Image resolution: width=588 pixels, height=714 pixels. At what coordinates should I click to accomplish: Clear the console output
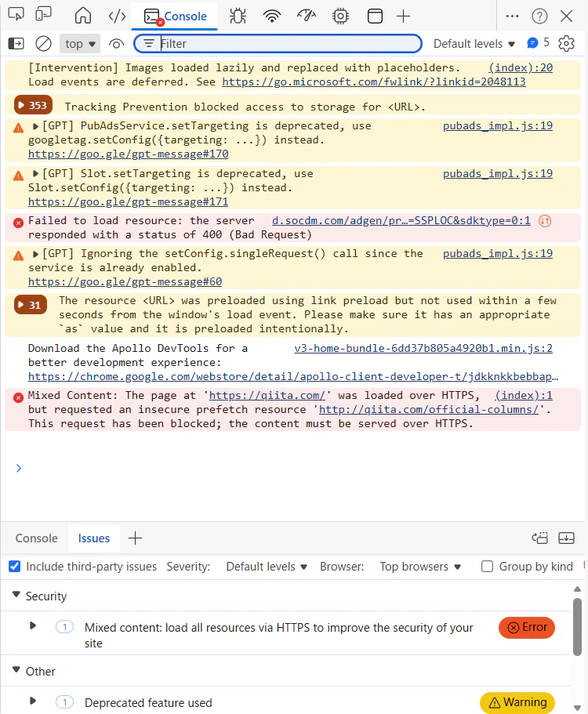point(44,44)
